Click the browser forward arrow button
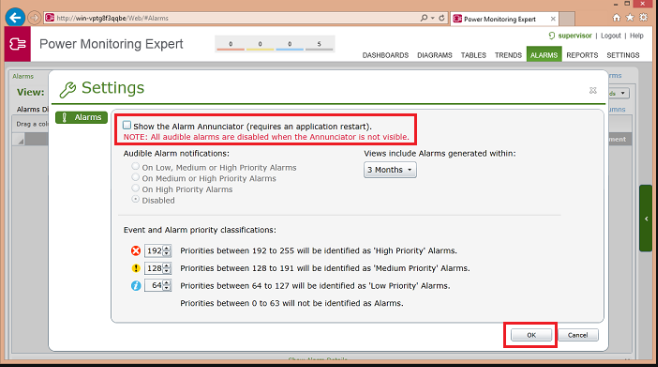 coord(34,18)
